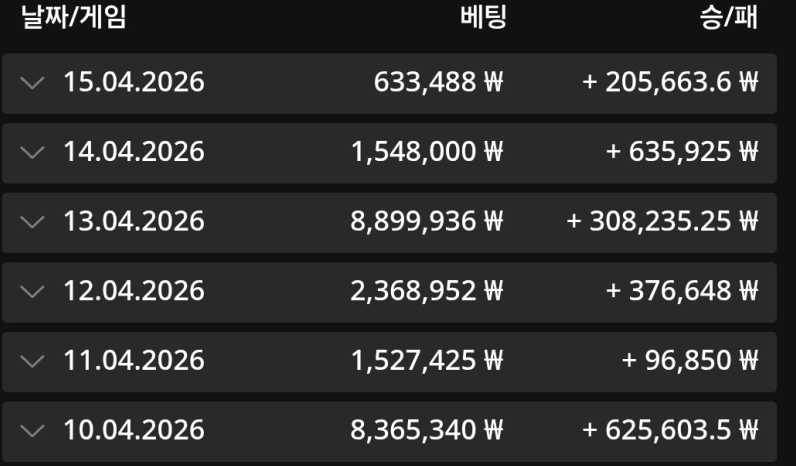This screenshot has height=466, width=796.
Task: Expand the 15.04.2026 row chevron
Action: coord(32,82)
